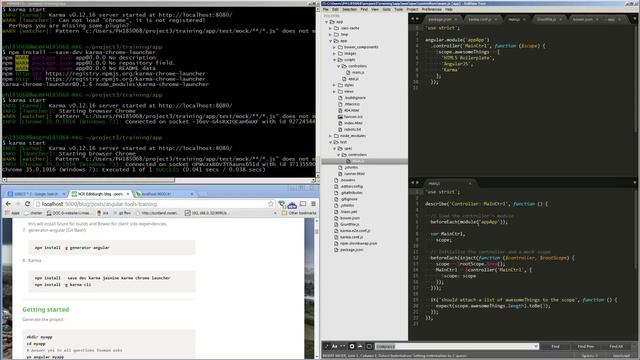Close the localhost Chrome tab
The image size is (640, 360).
(192, 194)
